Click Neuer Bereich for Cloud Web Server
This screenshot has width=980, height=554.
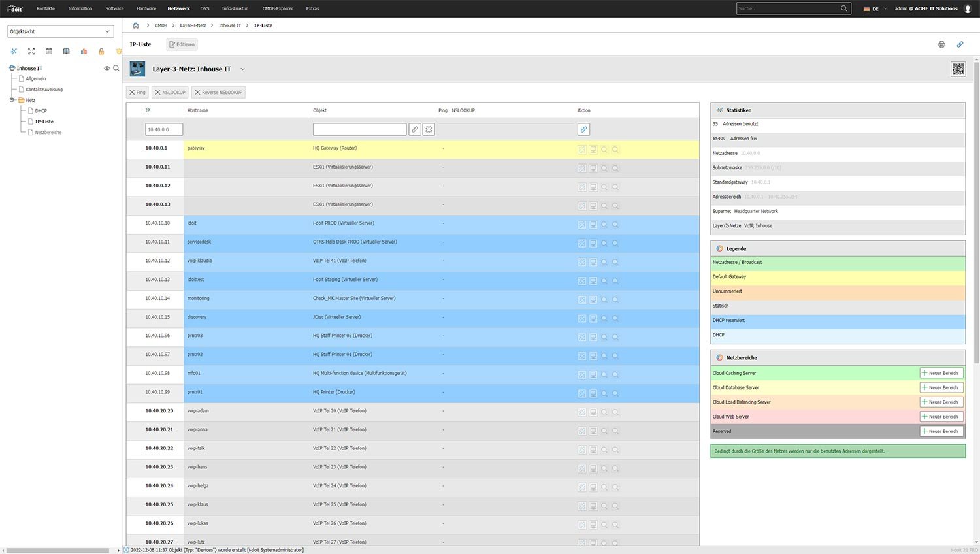click(x=941, y=417)
